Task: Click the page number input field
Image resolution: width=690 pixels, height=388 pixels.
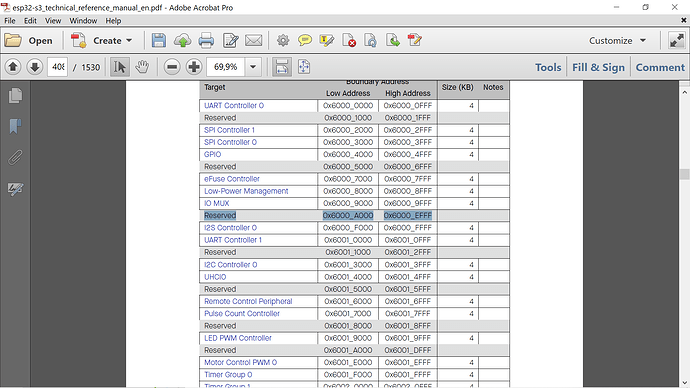Action: [x=57, y=67]
